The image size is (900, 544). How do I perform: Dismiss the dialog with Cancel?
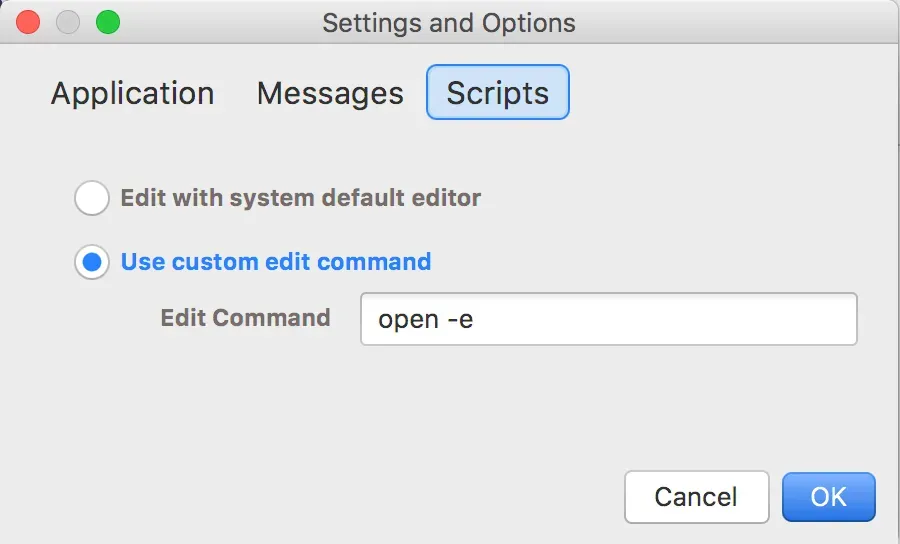point(696,497)
